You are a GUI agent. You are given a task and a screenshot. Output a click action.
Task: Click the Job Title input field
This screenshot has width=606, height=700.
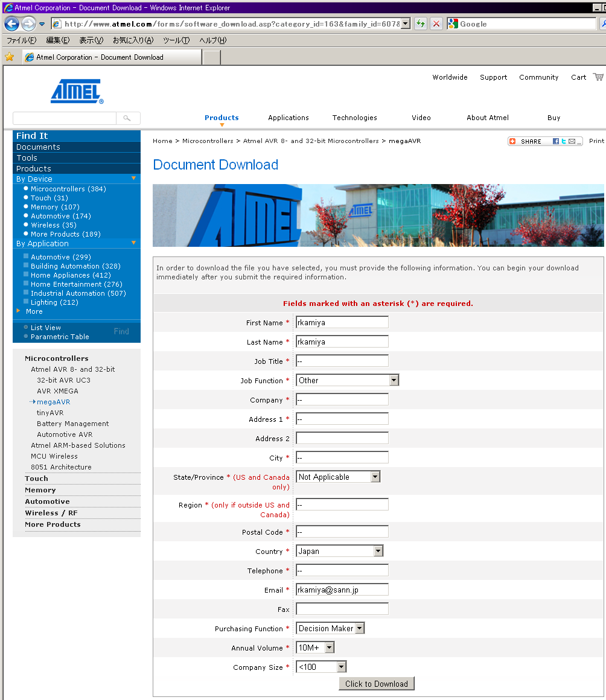click(342, 361)
